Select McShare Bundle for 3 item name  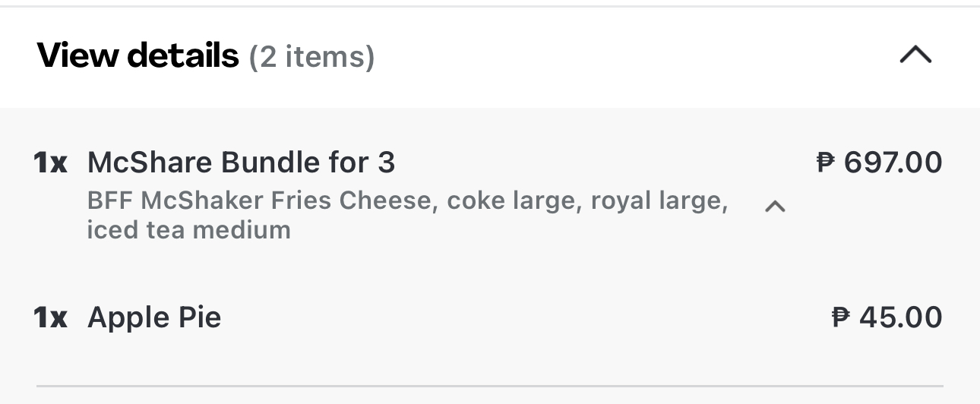click(242, 163)
